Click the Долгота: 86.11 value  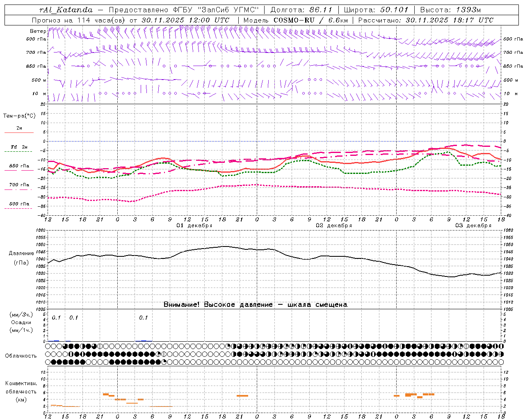[301, 10]
